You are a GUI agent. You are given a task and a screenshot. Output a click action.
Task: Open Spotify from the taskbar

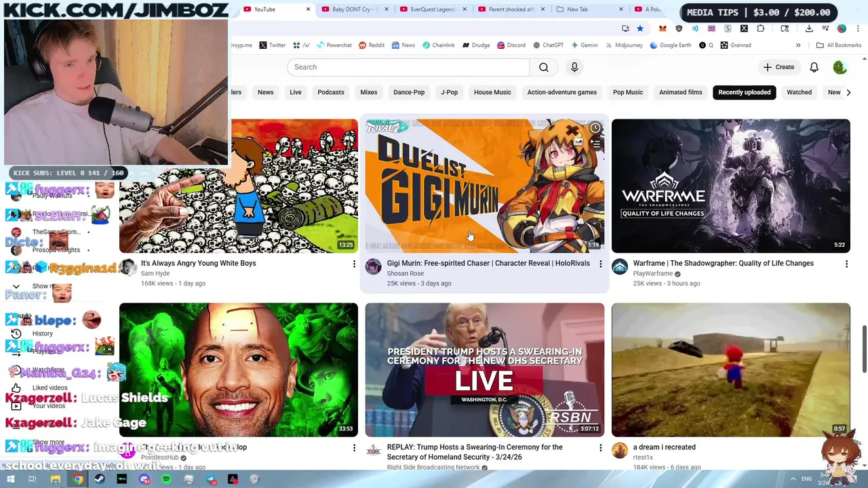(166, 479)
